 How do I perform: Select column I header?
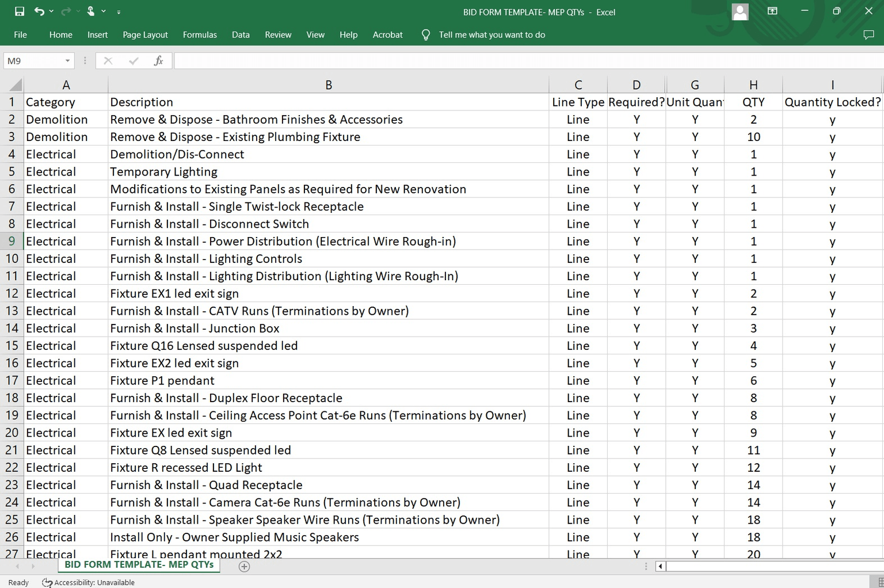click(832, 85)
